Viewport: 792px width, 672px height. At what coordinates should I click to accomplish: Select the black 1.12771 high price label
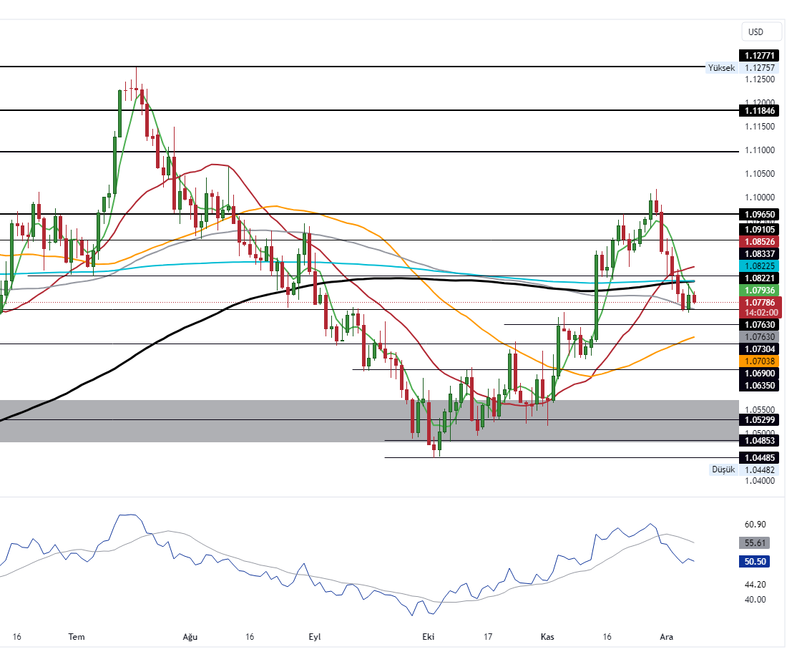coord(758,56)
